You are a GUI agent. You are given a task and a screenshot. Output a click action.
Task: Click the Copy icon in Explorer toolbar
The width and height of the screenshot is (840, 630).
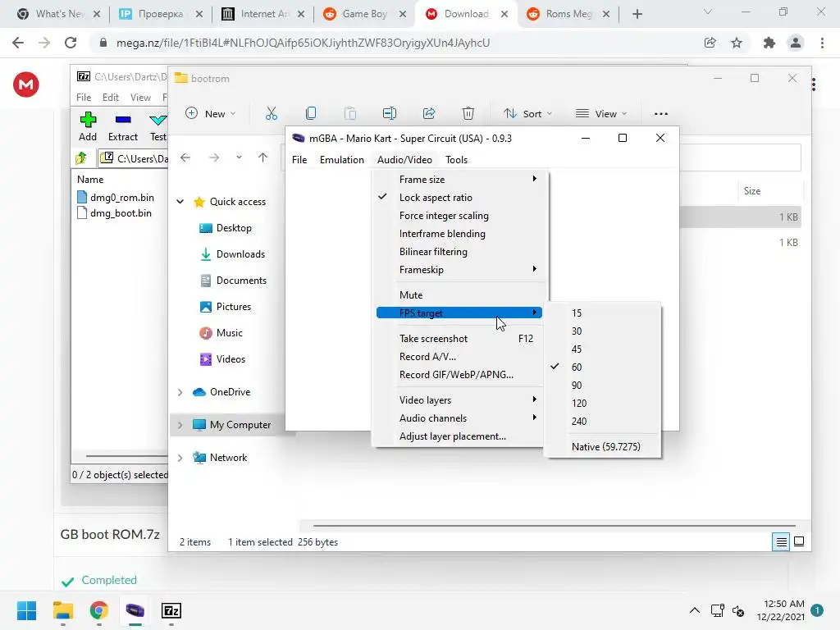[x=311, y=113]
